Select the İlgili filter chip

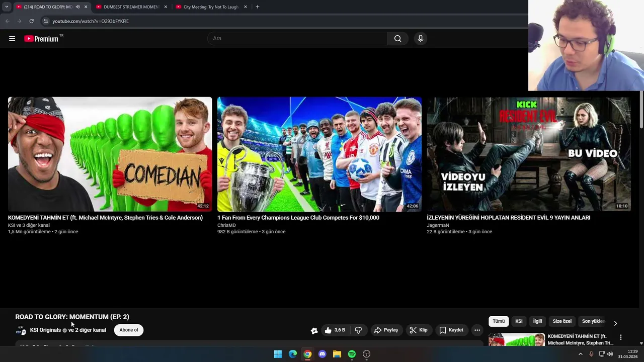coord(537,321)
